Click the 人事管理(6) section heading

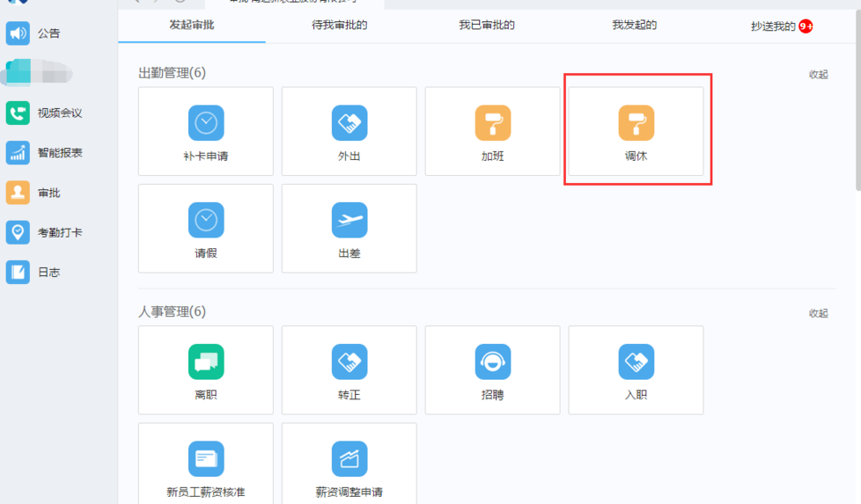tap(172, 312)
